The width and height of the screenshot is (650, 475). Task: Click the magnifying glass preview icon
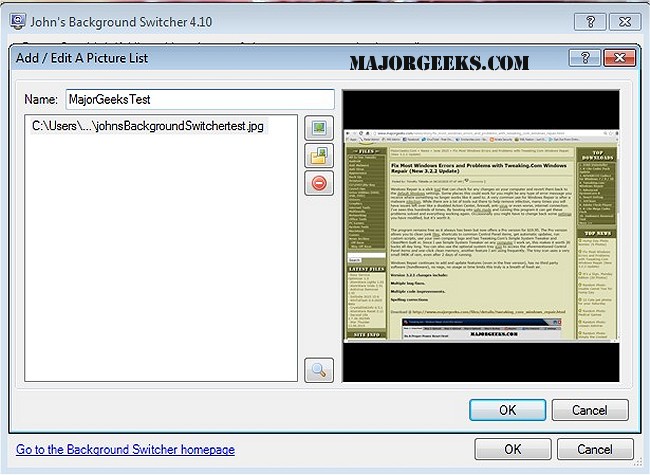pos(319,370)
